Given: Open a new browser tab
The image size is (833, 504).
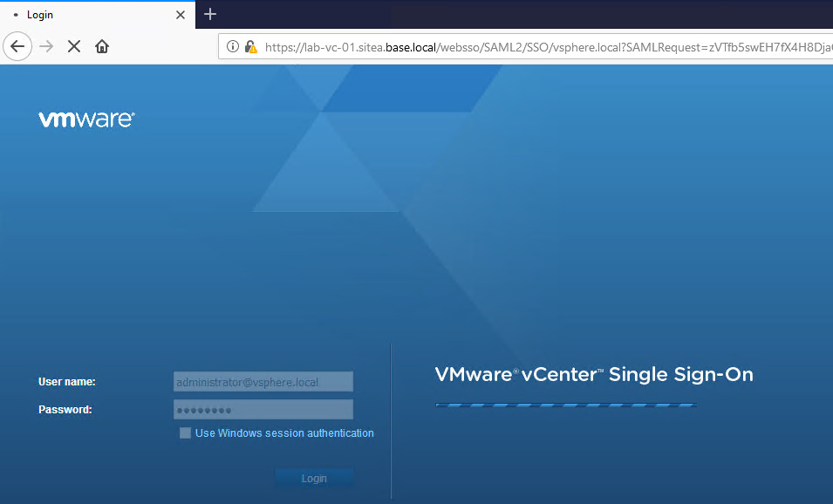Looking at the screenshot, I should 210,14.
